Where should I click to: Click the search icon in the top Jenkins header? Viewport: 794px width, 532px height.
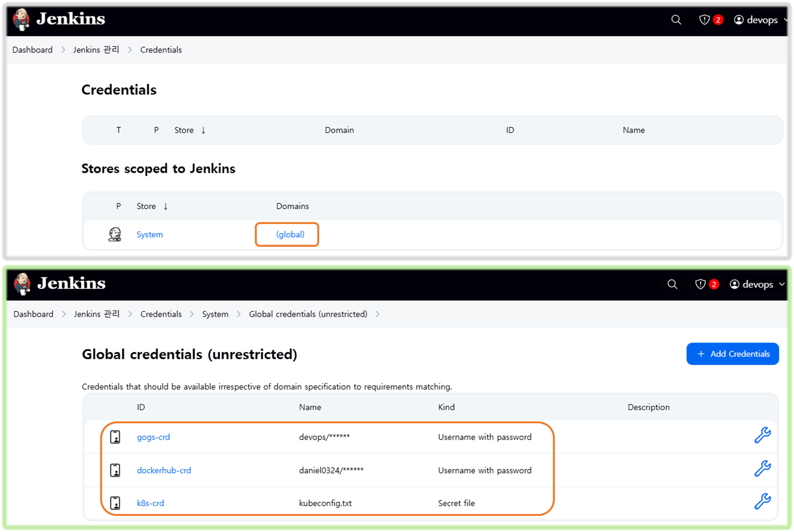676,20
